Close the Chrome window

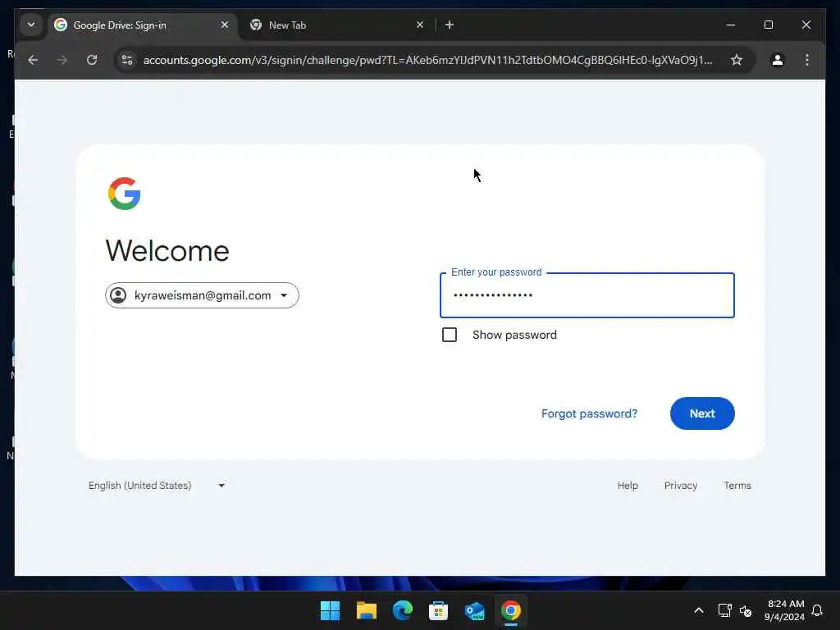point(806,25)
